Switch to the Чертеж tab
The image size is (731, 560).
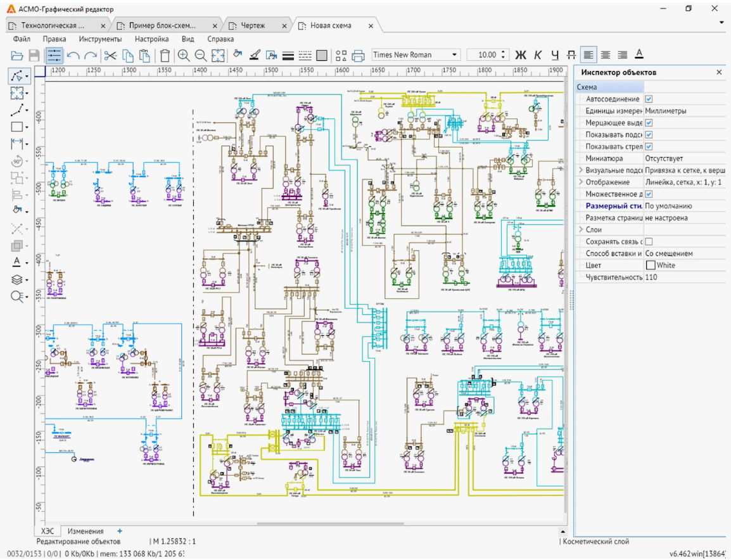point(253,26)
